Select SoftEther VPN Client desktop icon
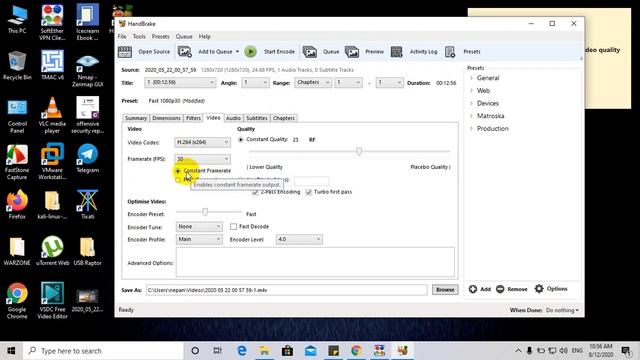The height and width of the screenshot is (360, 640). 52,22
